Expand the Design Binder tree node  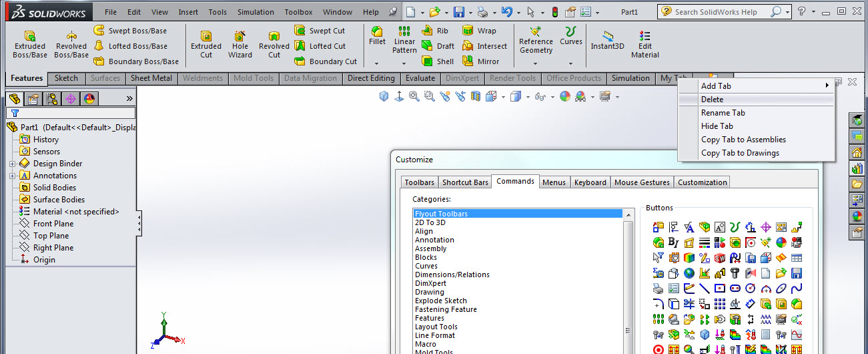(x=12, y=164)
